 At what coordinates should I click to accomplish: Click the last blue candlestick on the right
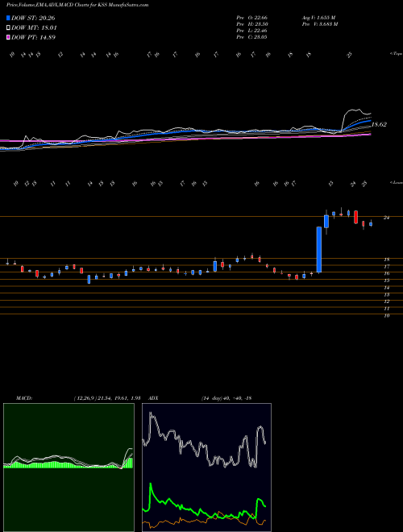click(371, 224)
